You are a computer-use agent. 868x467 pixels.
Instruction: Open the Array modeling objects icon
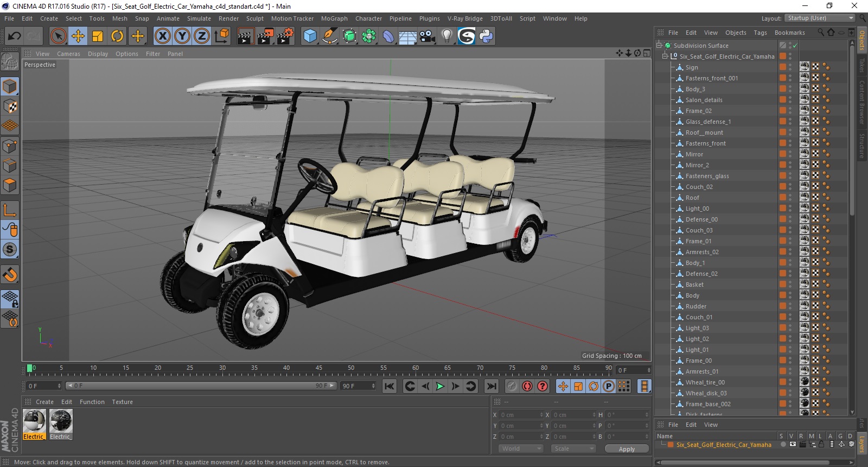point(369,36)
